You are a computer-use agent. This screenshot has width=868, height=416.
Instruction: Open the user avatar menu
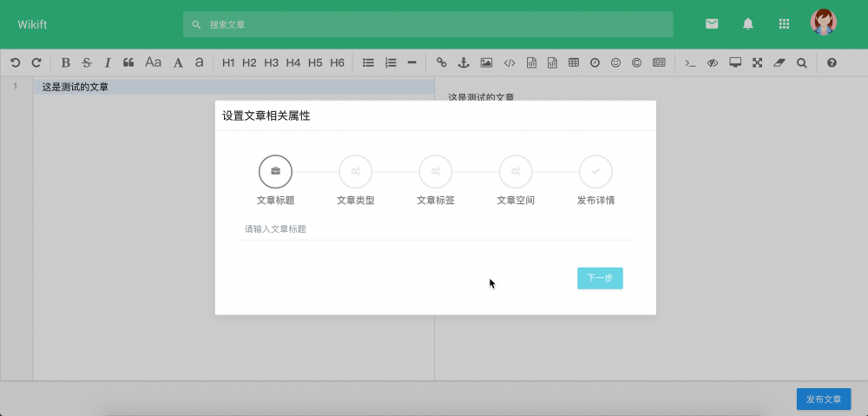[823, 23]
